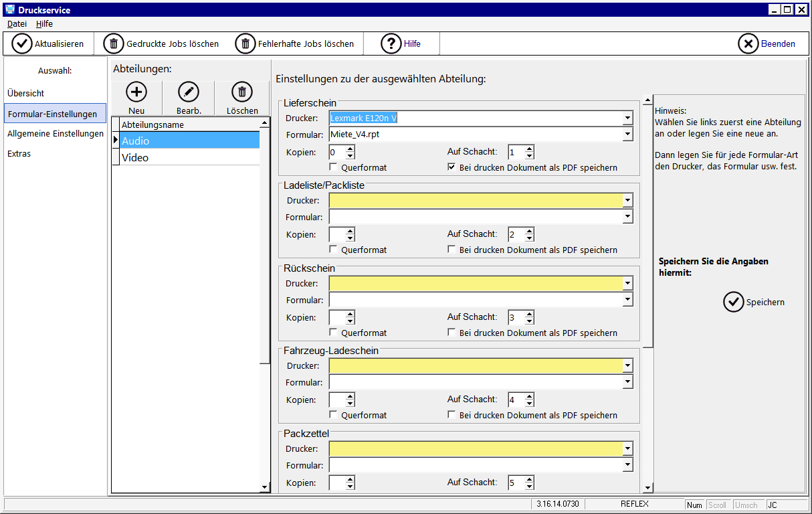
Task: Click the Aktualisieren button label
Action: 59,44
